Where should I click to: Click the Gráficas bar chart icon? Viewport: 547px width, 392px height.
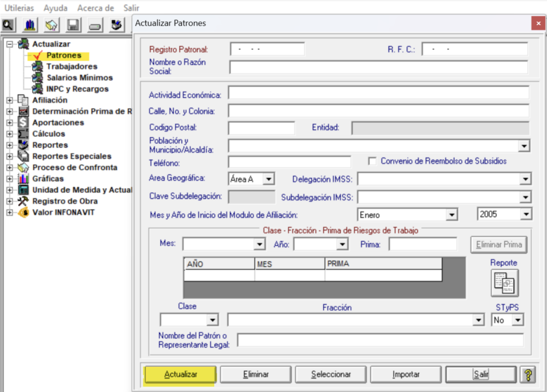point(24,178)
